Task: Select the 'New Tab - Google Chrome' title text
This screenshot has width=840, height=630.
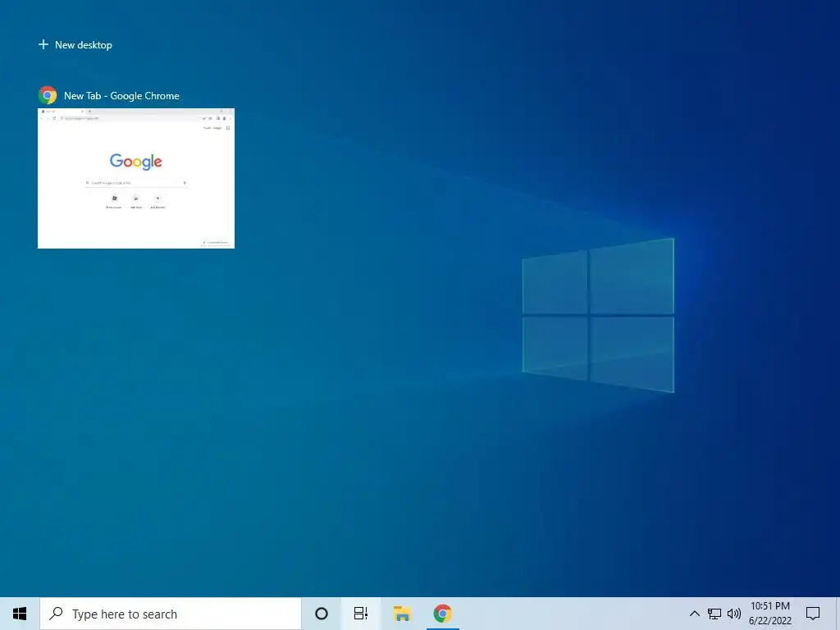Action: [x=121, y=96]
